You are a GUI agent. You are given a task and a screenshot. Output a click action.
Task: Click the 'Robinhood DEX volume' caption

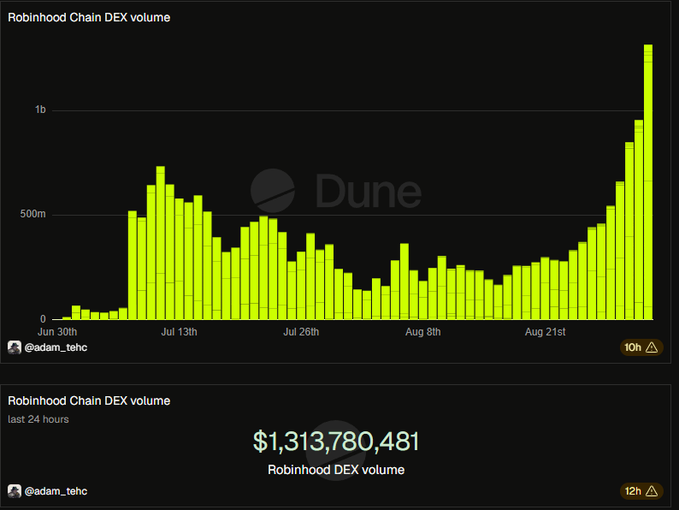336,470
